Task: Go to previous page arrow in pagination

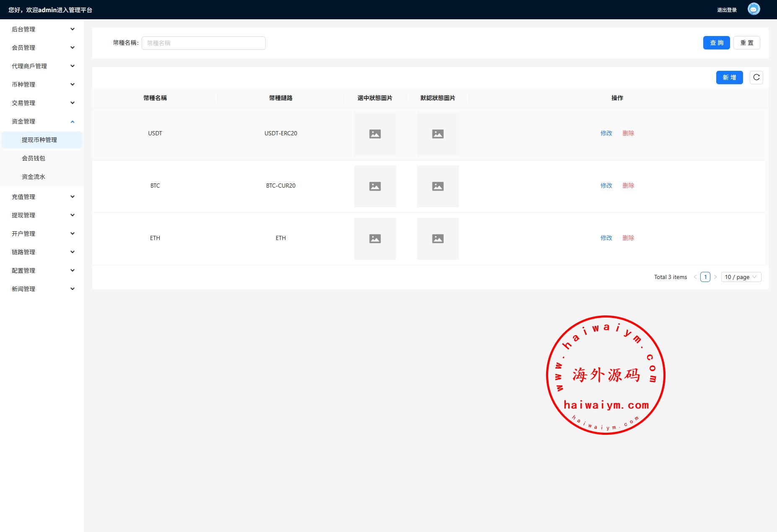Action: [x=695, y=277]
